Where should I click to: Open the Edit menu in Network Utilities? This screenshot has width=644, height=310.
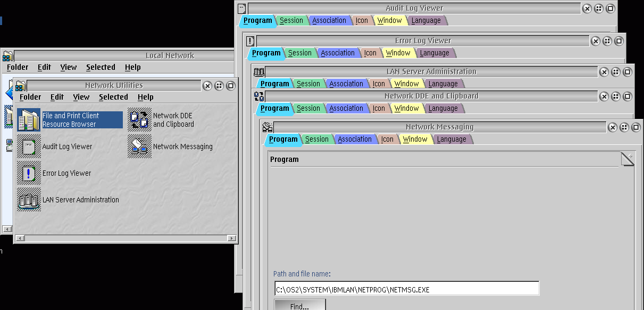coord(57,97)
